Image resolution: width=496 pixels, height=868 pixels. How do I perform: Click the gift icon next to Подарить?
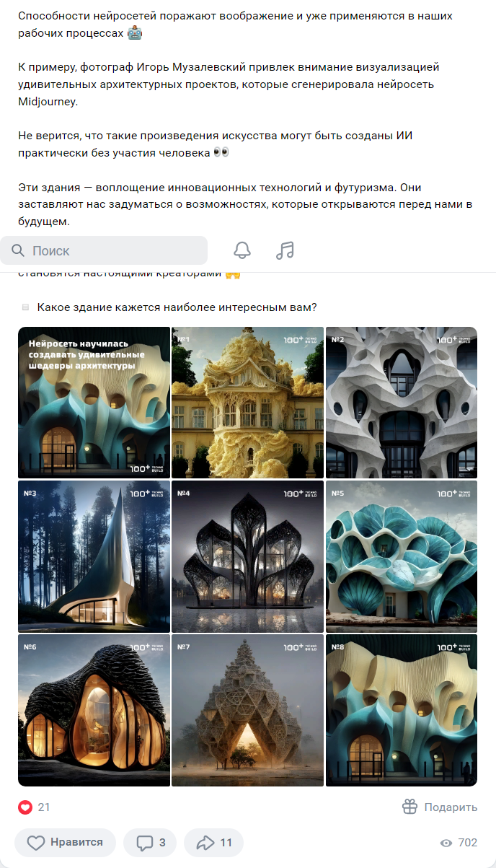click(x=409, y=807)
